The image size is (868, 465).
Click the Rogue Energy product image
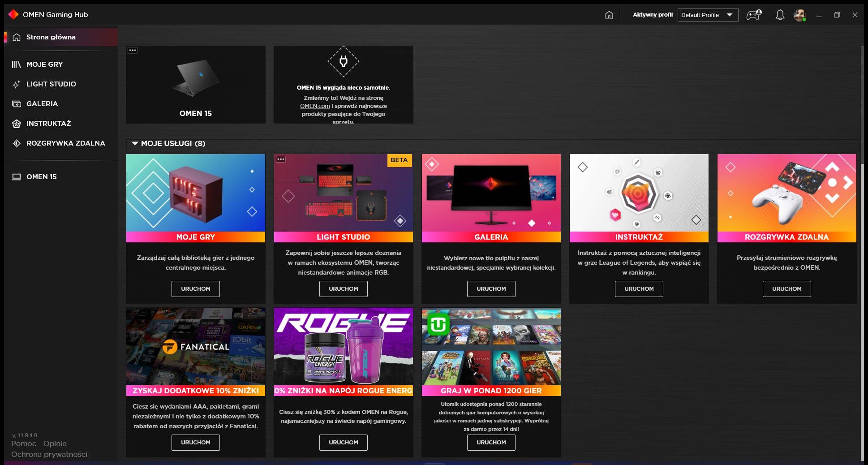[344, 346]
